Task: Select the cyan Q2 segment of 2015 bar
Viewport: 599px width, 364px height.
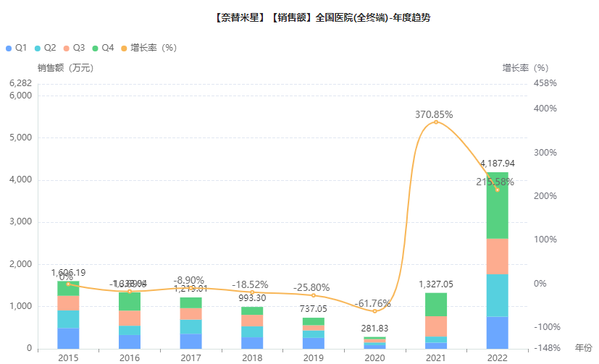Action: pyautogui.click(x=68, y=319)
